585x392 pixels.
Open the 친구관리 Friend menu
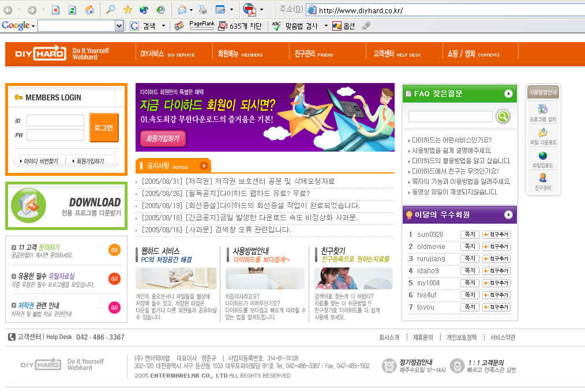(x=314, y=54)
